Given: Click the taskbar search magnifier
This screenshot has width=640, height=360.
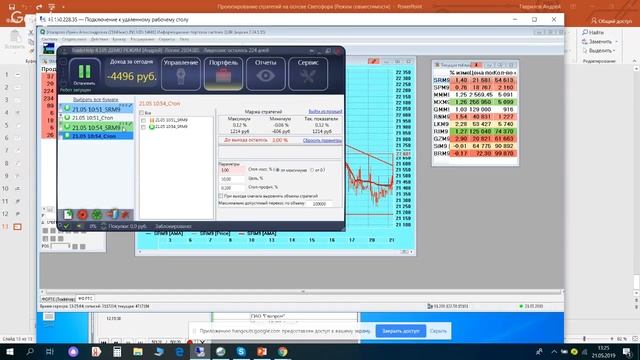Looking at the screenshot, I should coord(30,351).
